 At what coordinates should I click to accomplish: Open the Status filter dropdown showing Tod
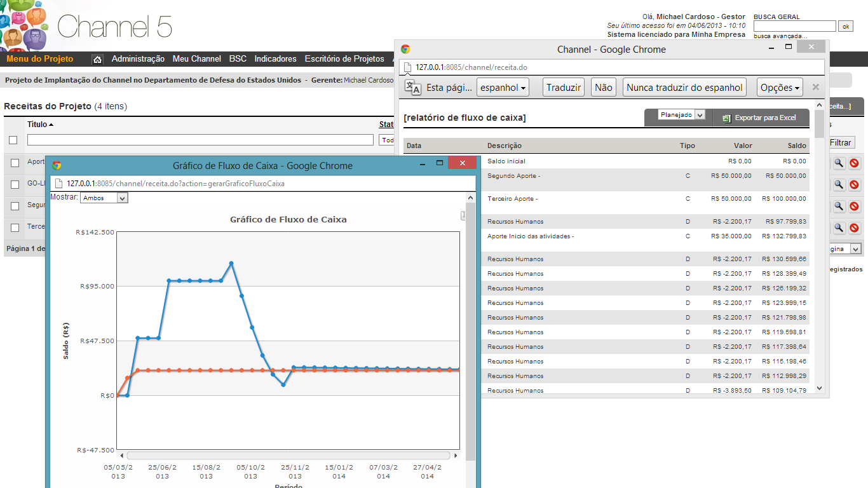[x=386, y=140]
